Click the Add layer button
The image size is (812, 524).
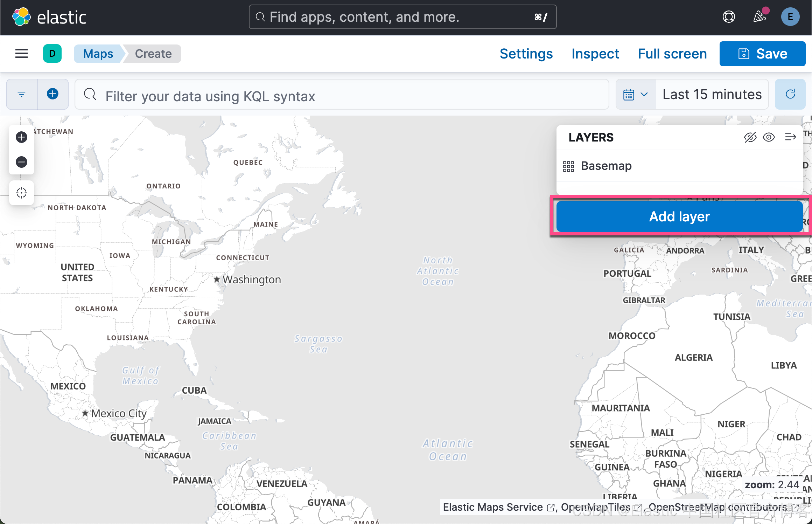pyautogui.click(x=679, y=216)
